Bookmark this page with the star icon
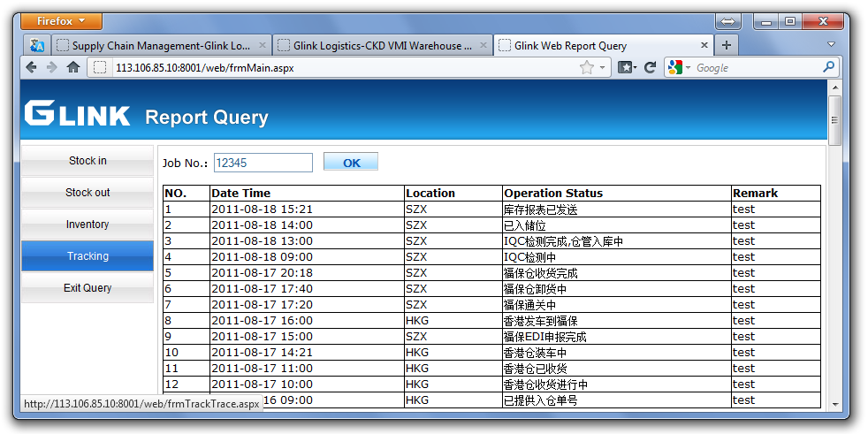 click(586, 67)
